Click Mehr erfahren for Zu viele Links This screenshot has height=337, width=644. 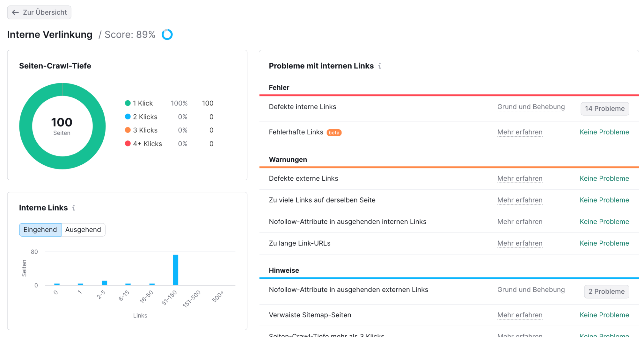click(520, 200)
